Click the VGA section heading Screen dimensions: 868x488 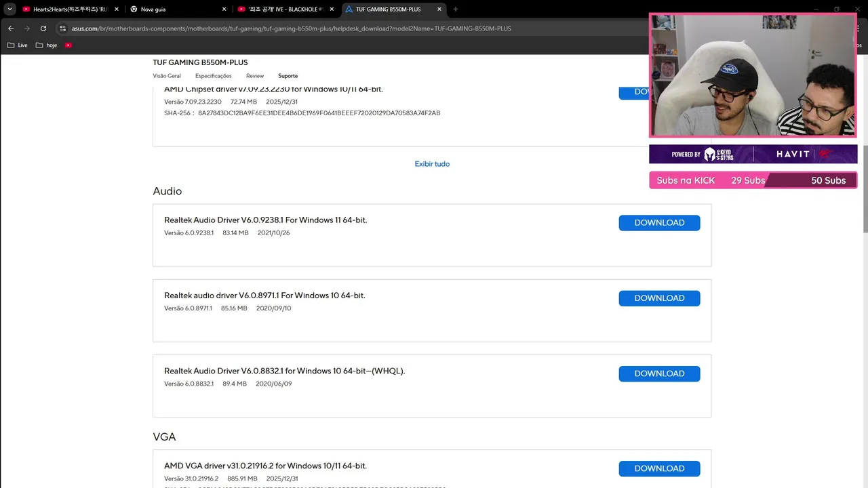[164, 437]
